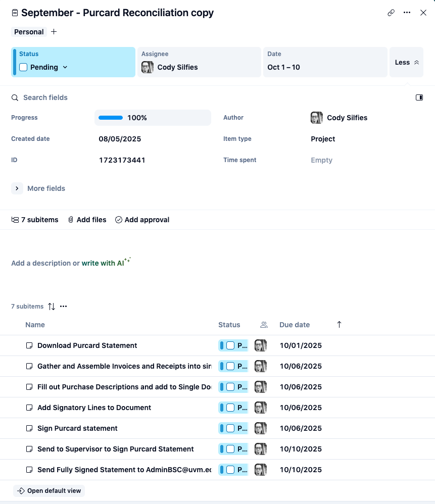The height and width of the screenshot is (504, 435).
Task: Sort by Due date arrow
Action: 339,325
